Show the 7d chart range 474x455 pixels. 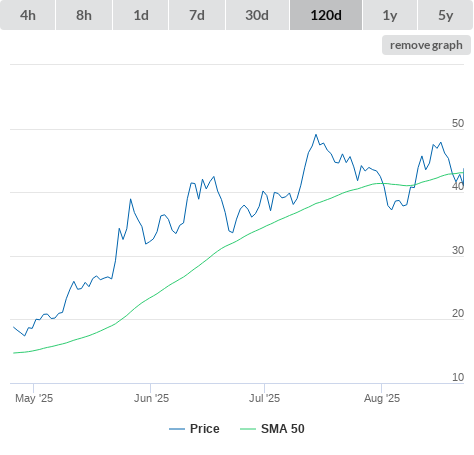[x=197, y=15]
